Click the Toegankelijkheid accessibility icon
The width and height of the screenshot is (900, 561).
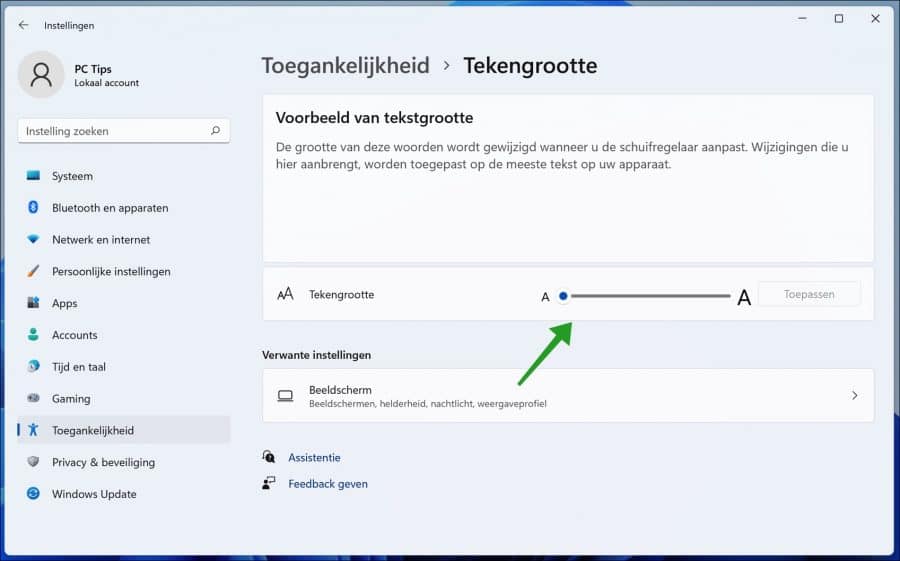coord(33,430)
